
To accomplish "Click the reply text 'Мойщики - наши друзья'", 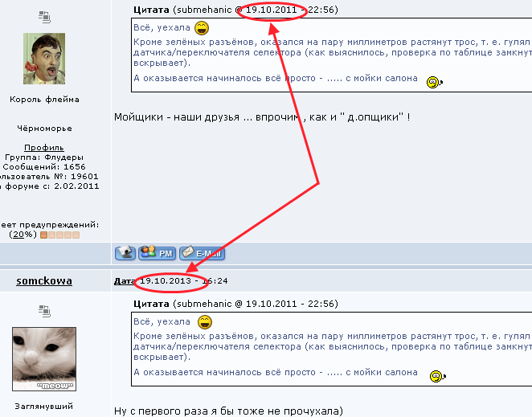I will click(x=177, y=117).
